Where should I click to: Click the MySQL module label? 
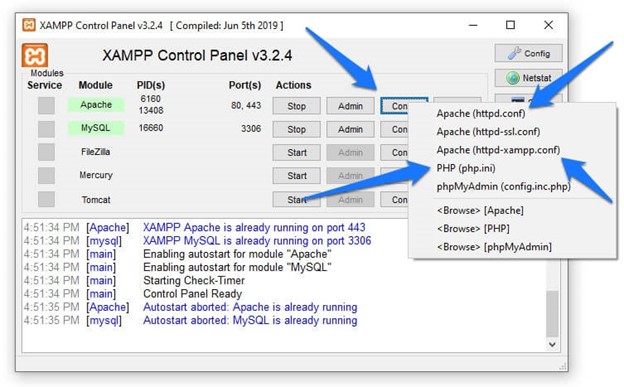point(96,128)
